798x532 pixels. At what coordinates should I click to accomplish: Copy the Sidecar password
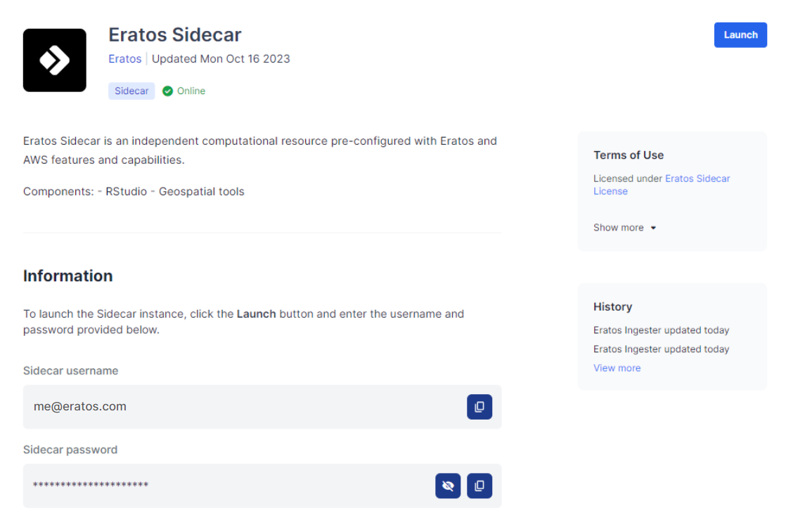pos(480,486)
